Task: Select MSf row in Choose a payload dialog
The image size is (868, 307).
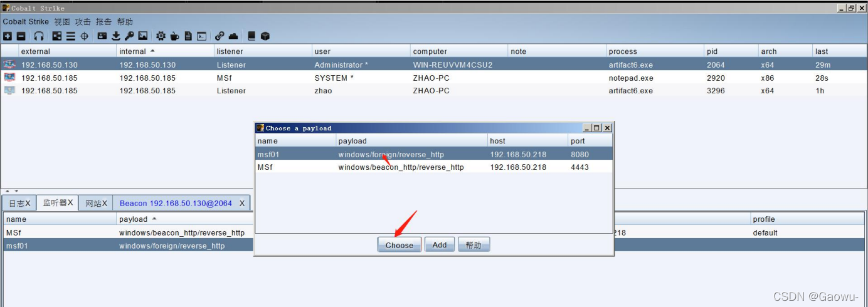Action: tap(434, 167)
